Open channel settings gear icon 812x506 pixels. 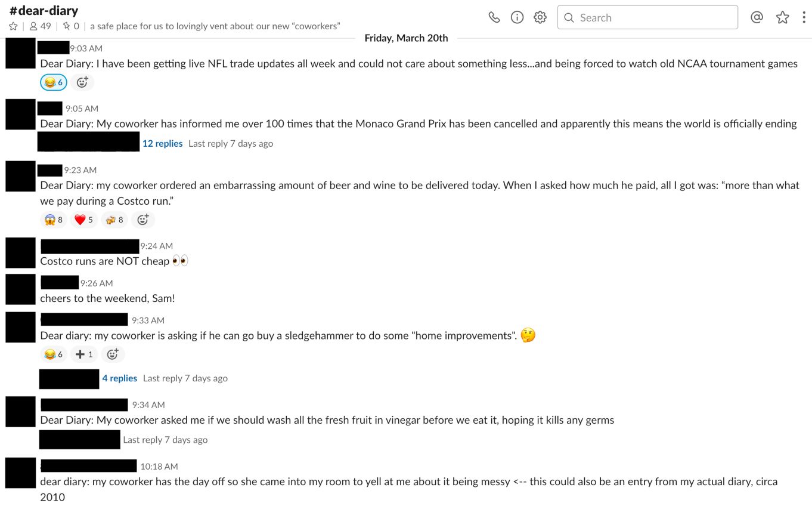coord(540,17)
